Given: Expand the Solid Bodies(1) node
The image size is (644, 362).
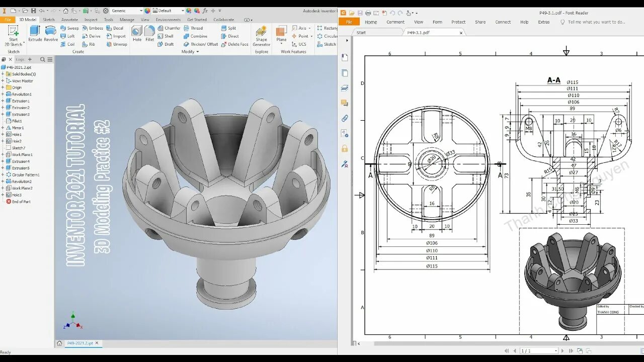Looking at the screenshot, I should 3,74.
